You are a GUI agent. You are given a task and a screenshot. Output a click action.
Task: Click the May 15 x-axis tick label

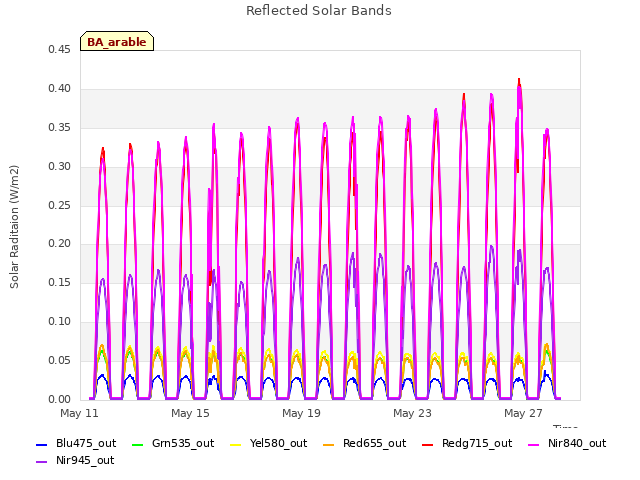pyautogui.click(x=191, y=413)
